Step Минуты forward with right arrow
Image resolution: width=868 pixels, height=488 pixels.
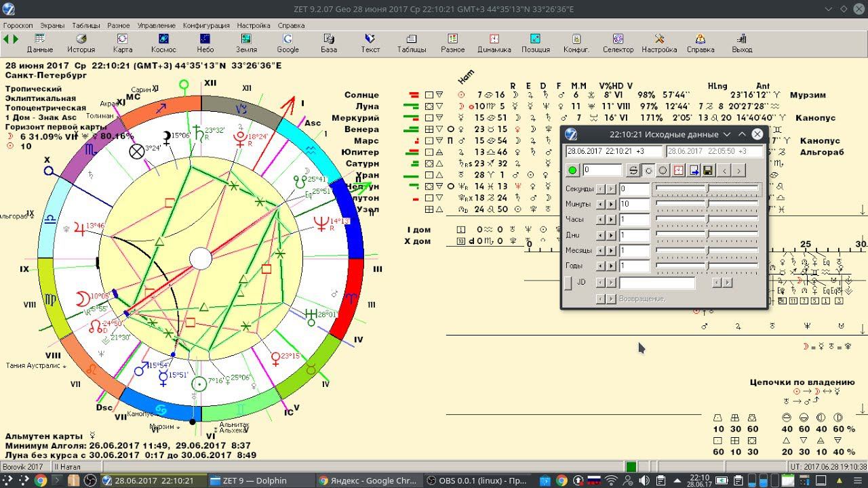(x=612, y=204)
